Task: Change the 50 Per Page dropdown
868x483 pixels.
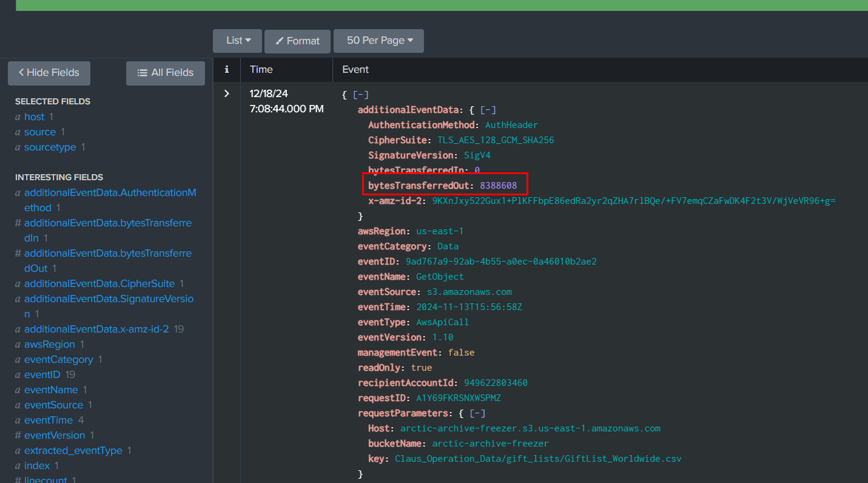Action: (379, 41)
